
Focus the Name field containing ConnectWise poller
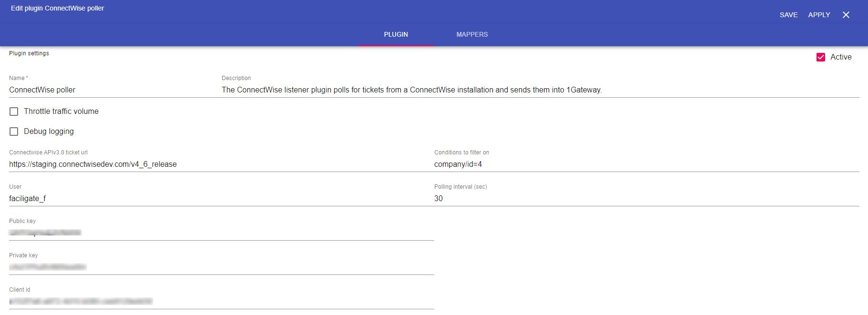(x=110, y=90)
